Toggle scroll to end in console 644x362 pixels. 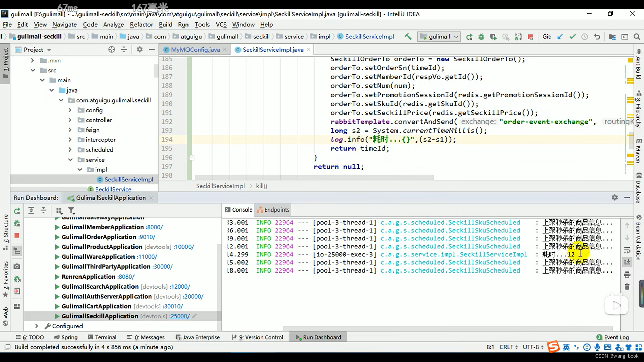[627, 262]
